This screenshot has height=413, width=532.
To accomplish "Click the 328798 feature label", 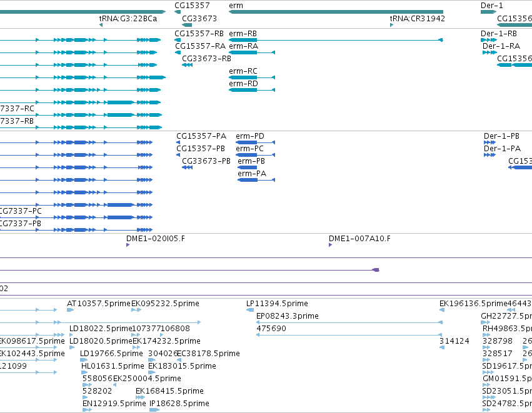I will click(x=498, y=341).
